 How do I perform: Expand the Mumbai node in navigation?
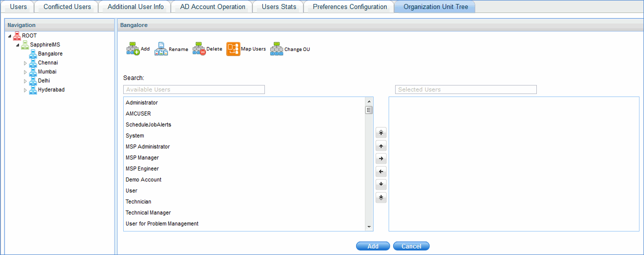pyautogui.click(x=26, y=72)
